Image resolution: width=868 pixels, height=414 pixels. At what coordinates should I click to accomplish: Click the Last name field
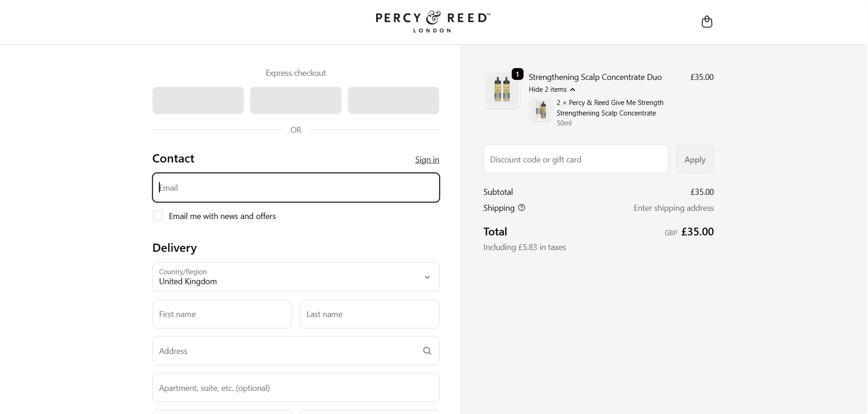pyautogui.click(x=369, y=314)
